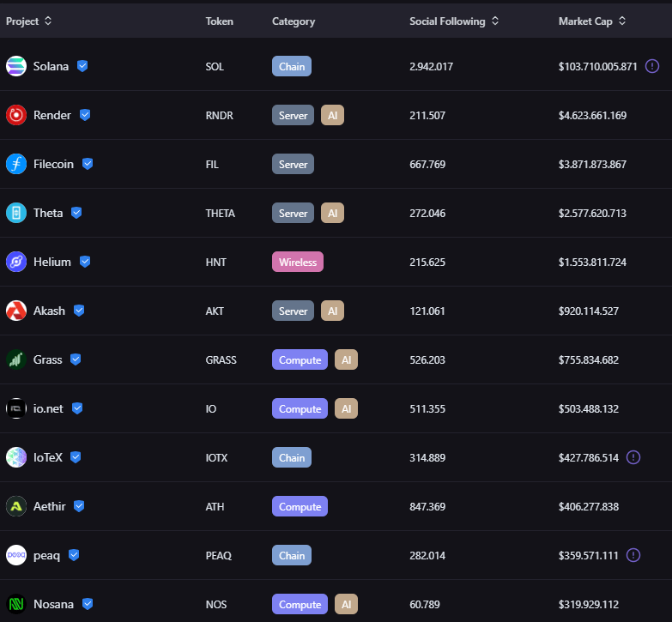The height and width of the screenshot is (622, 672).
Task: Select the AI tag in io.net row
Action: (x=346, y=408)
